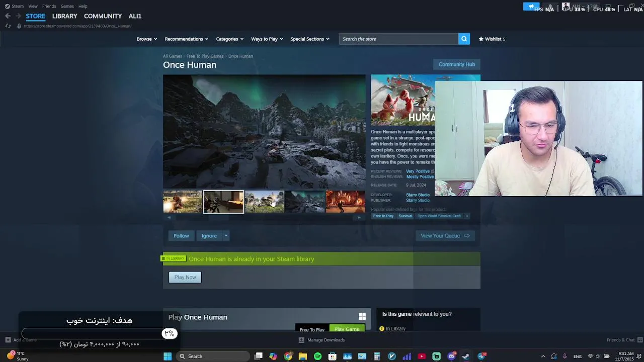The width and height of the screenshot is (644, 362).
Task: Open the Help menu
Action: pos(83,6)
